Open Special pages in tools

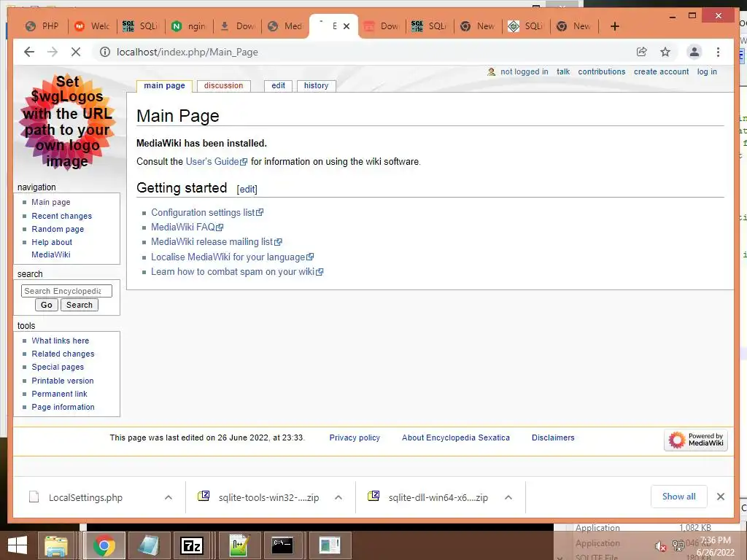click(58, 367)
